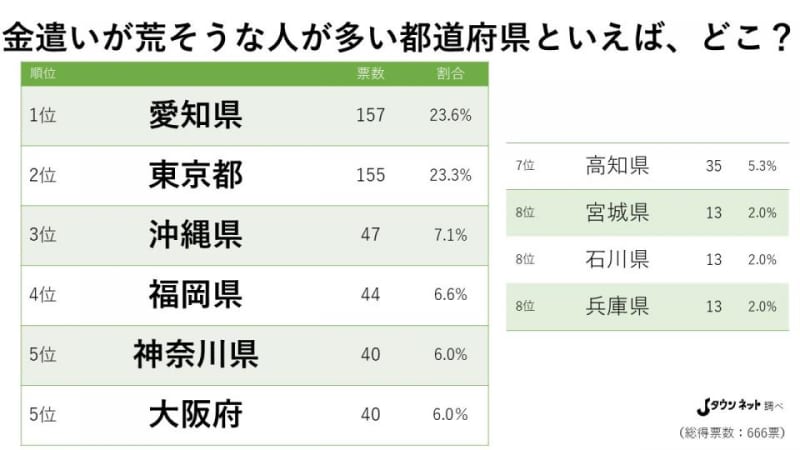Screen dimensions: 800x450
Task: Click the 総得票数 666票 note
Action: point(732,433)
